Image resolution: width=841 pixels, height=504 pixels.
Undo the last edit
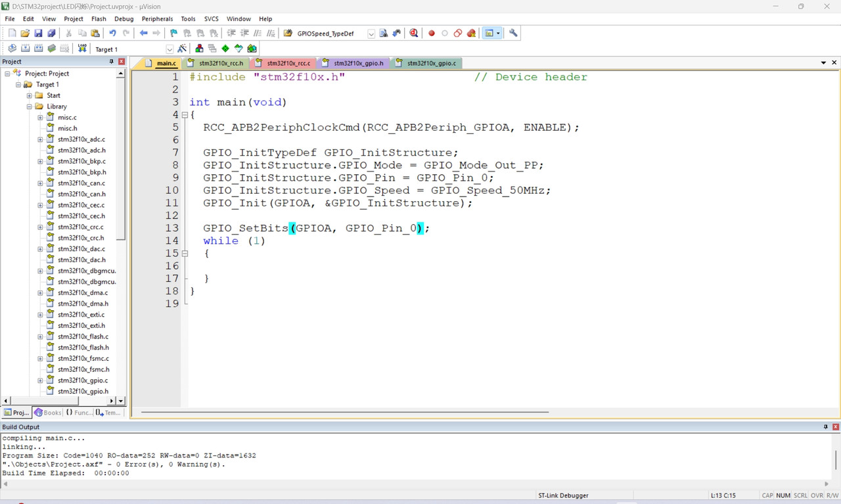112,33
